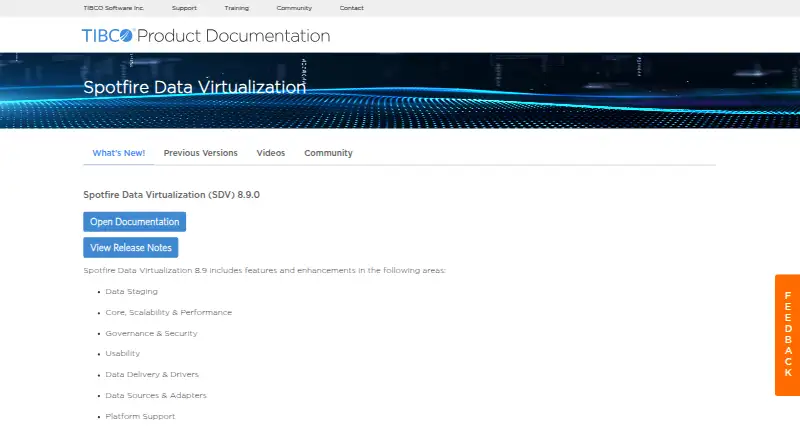Select the What's New! tab
800x440 pixels.
coord(119,153)
